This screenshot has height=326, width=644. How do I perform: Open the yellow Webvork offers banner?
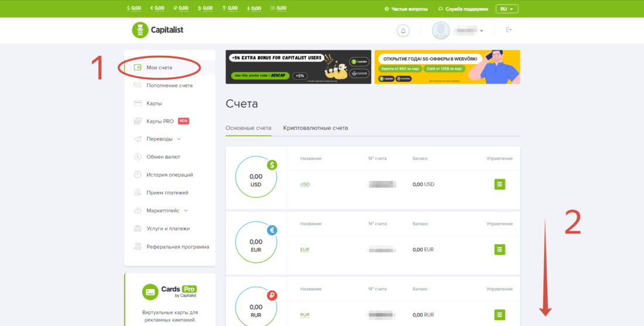447,67
